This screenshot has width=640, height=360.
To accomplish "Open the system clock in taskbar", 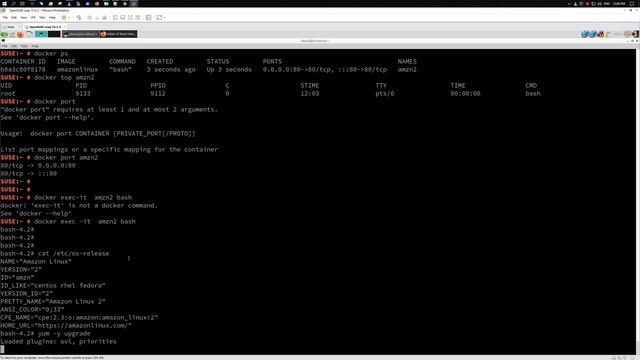I will tap(619, 4).
